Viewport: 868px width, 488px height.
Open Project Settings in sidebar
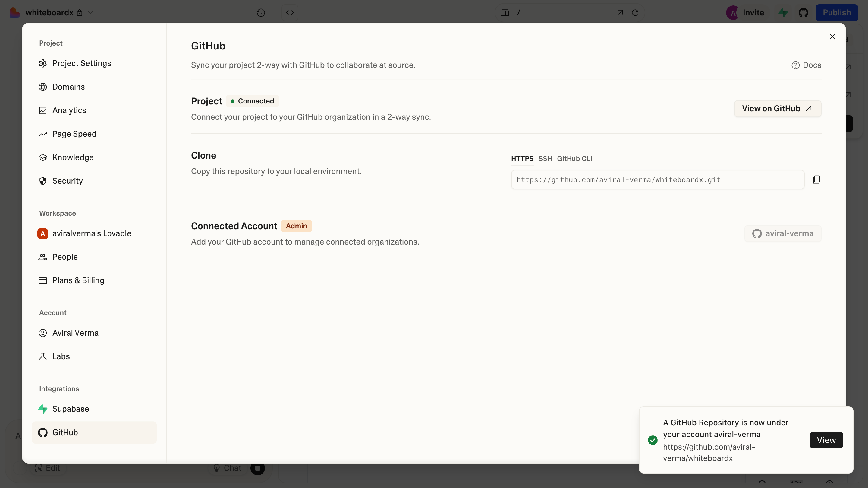pos(82,63)
